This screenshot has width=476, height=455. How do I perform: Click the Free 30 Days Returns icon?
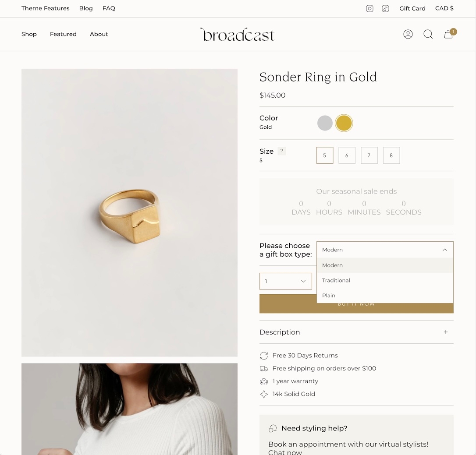(x=264, y=356)
